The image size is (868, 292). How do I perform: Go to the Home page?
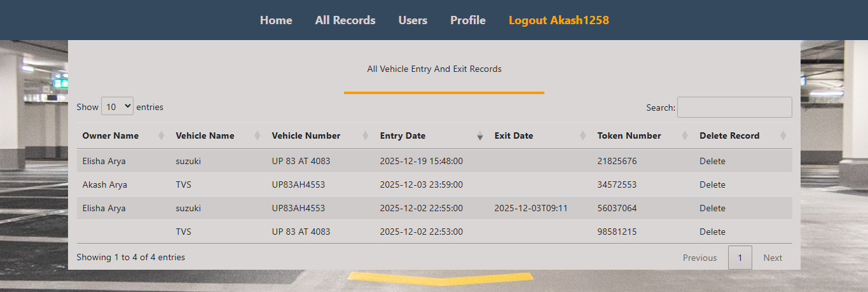pyautogui.click(x=276, y=20)
